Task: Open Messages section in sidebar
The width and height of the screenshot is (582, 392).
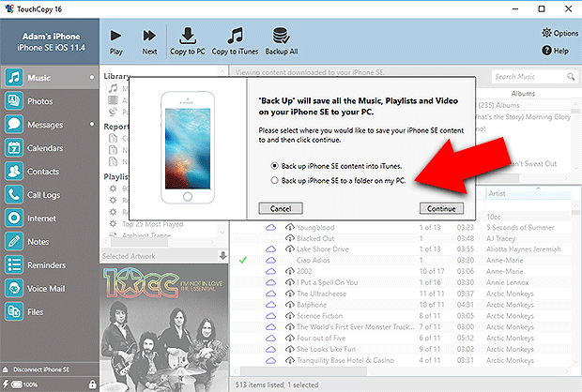Action: [50, 125]
